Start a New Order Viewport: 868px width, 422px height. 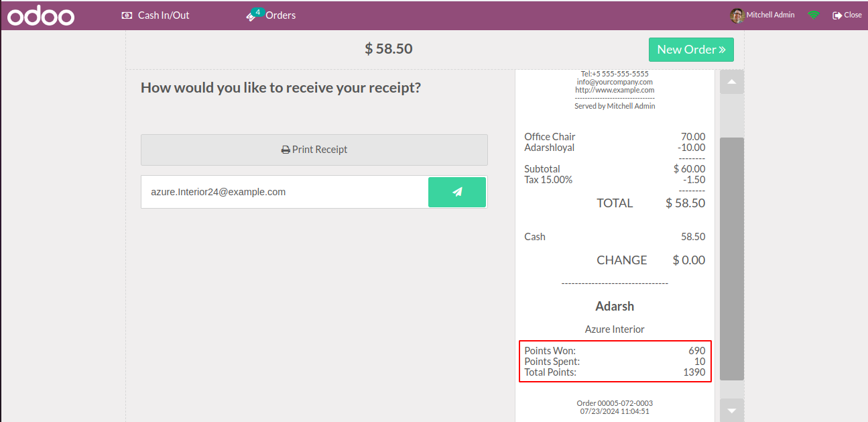(691, 50)
